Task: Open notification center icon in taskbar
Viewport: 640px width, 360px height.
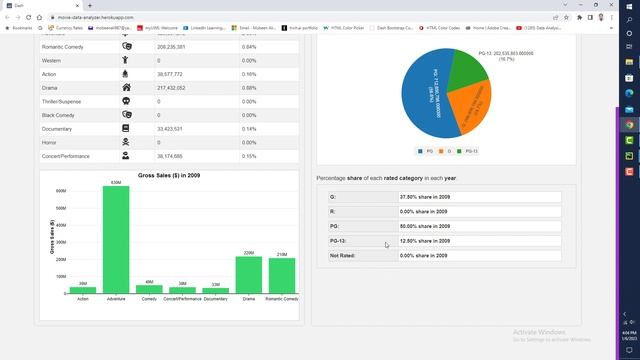Action: coord(629,350)
